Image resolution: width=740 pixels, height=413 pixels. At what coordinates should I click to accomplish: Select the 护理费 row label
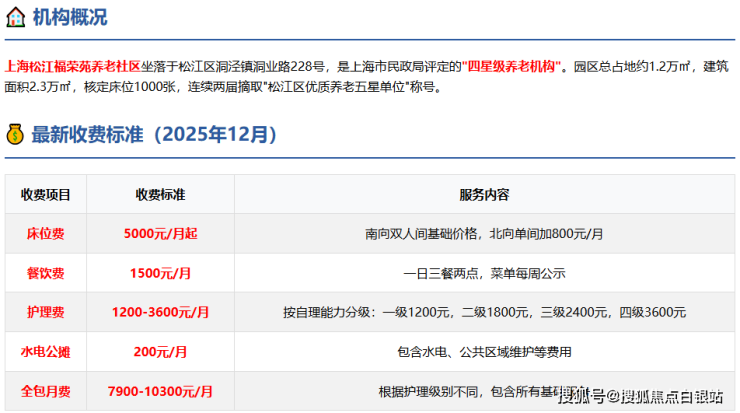(x=46, y=312)
